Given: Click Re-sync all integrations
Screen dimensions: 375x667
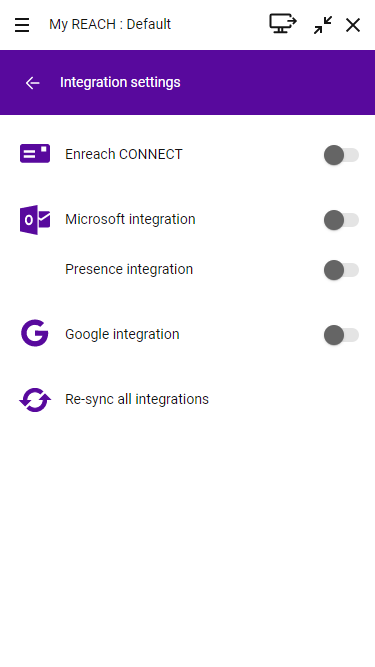Looking at the screenshot, I should coord(137,399).
